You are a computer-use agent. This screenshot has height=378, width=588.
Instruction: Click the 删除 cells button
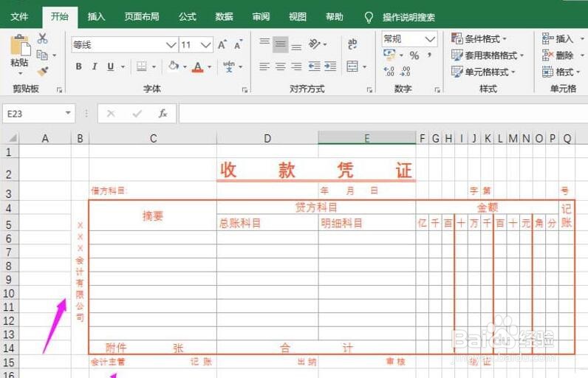pyautogui.click(x=558, y=55)
